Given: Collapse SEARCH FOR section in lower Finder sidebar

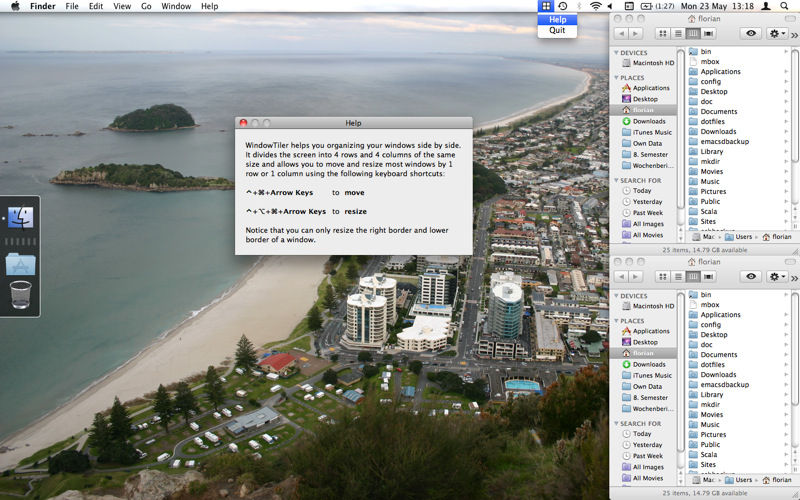Looking at the screenshot, I should pos(616,424).
